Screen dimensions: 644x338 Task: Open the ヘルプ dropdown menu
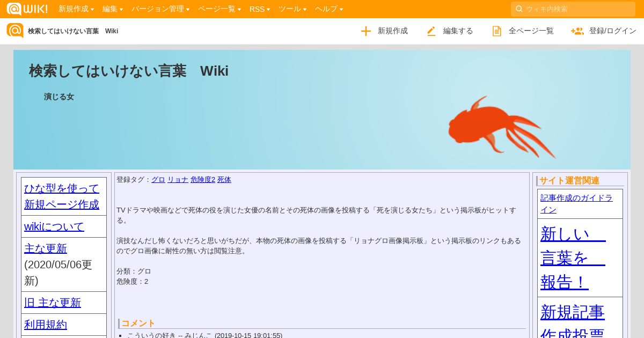tap(329, 9)
